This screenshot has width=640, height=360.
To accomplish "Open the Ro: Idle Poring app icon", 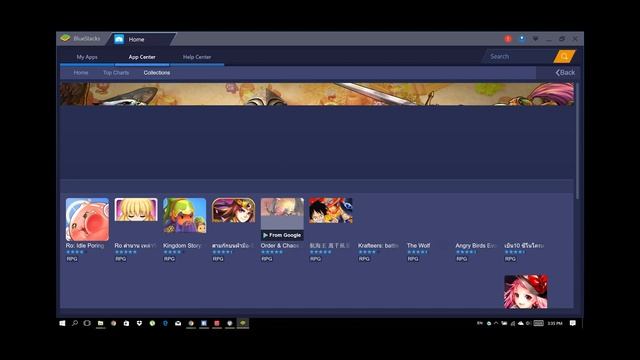I will tap(87, 219).
